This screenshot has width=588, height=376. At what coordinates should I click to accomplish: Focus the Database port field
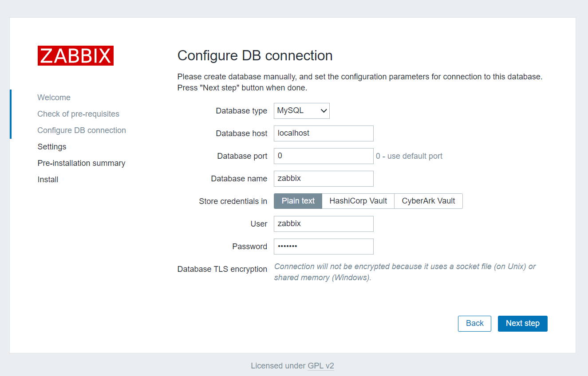pyautogui.click(x=324, y=156)
